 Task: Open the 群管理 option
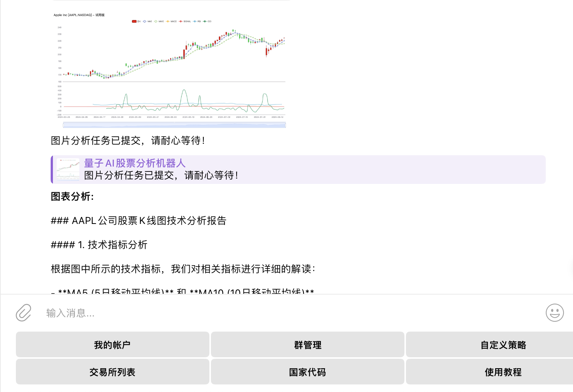pos(307,345)
